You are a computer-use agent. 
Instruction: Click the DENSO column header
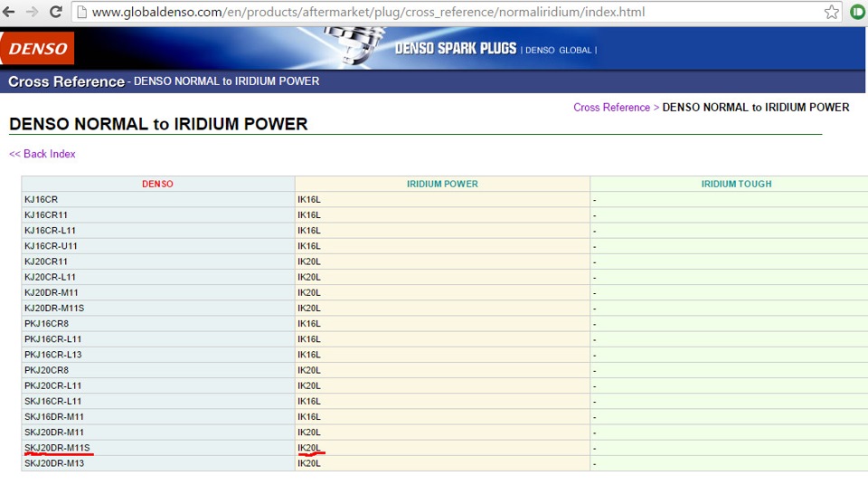pos(157,184)
